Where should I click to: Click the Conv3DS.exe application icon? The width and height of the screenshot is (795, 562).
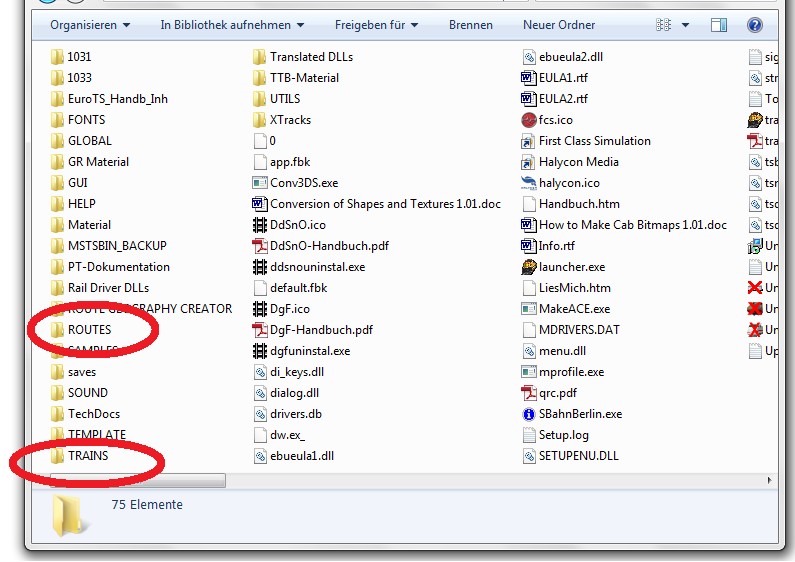(260, 183)
